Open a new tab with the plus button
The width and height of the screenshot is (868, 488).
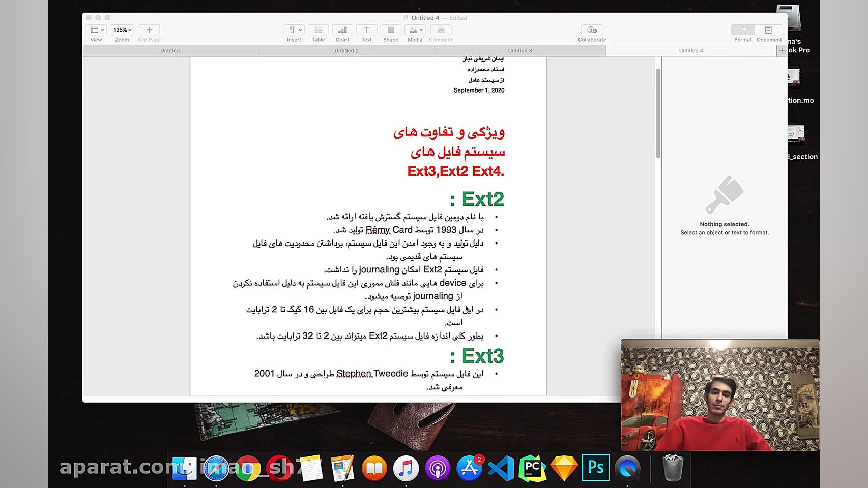click(x=782, y=51)
